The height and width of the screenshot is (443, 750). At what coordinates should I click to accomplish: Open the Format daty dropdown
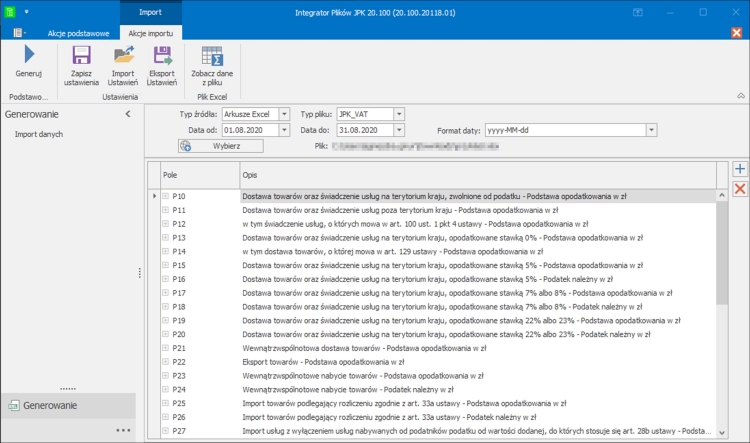[x=651, y=130]
